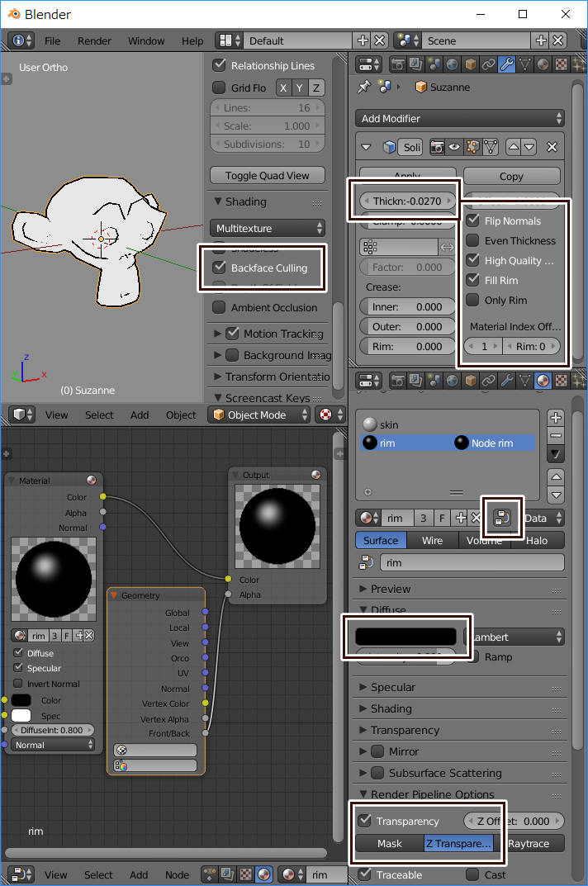The image size is (588, 886).
Task: Open the Render menu in top bar
Action: pos(94,40)
